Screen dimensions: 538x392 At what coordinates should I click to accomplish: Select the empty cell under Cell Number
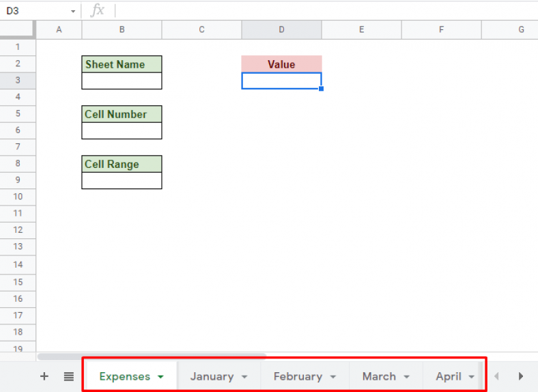pos(122,130)
